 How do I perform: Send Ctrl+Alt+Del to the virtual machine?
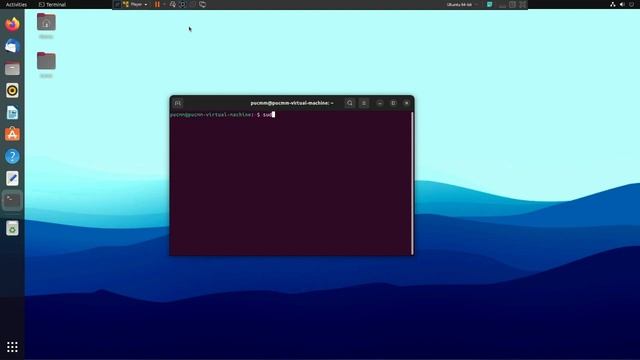[173, 4]
